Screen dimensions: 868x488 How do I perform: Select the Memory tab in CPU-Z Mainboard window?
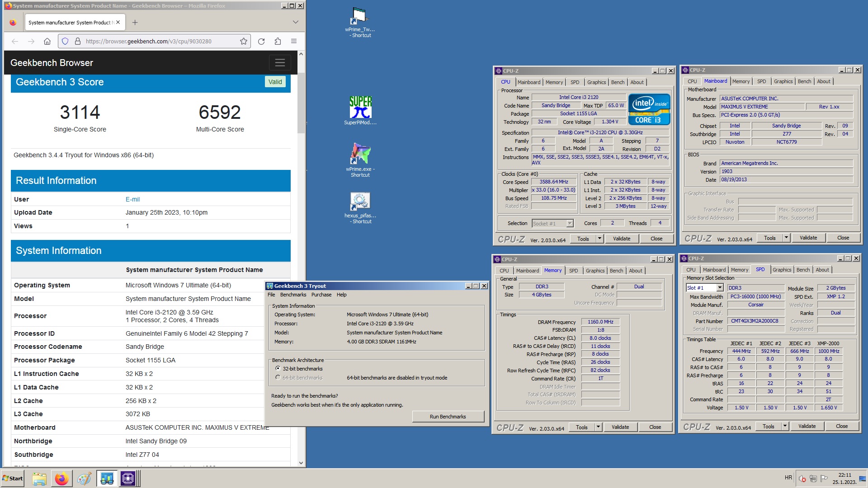click(741, 81)
